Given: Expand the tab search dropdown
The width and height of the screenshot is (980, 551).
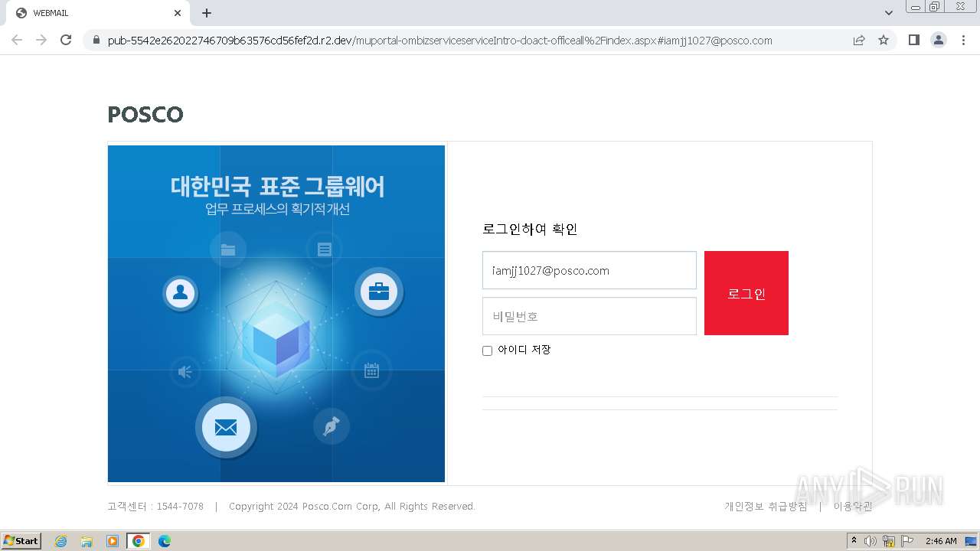Looking at the screenshot, I should pos(889,13).
